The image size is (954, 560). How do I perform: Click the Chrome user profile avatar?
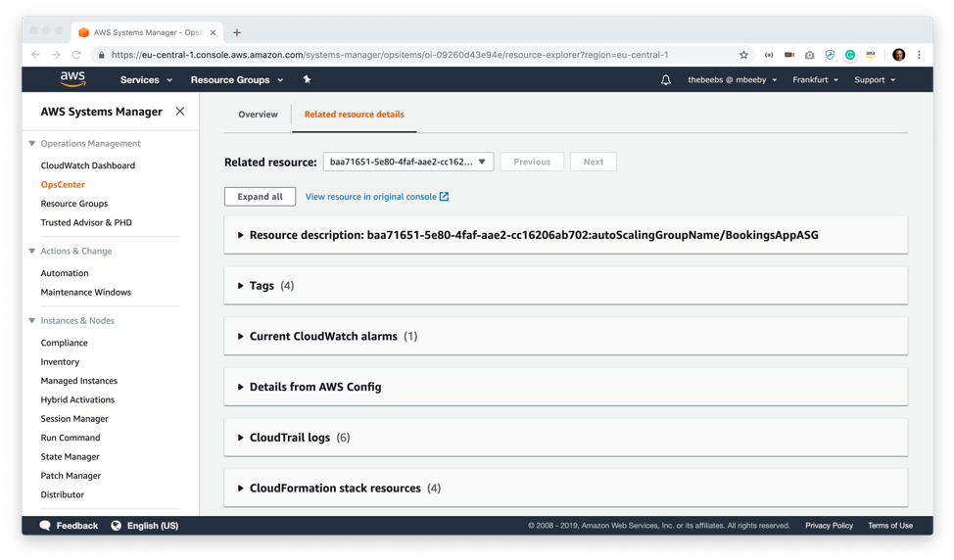coord(898,55)
